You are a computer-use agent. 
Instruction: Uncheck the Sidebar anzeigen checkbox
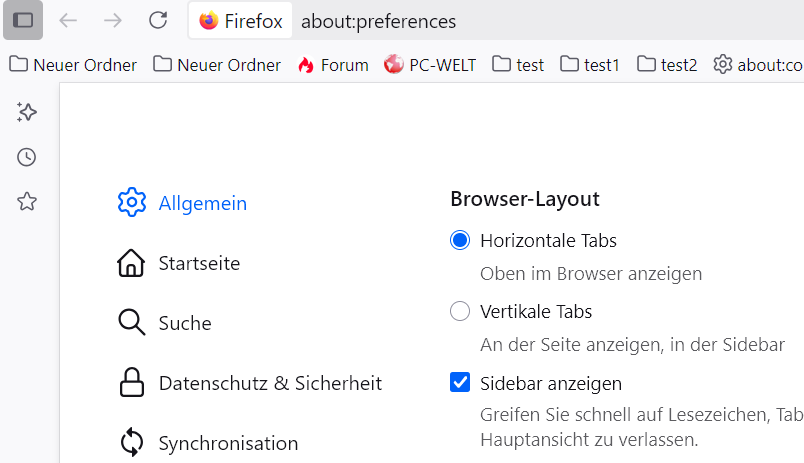(460, 383)
